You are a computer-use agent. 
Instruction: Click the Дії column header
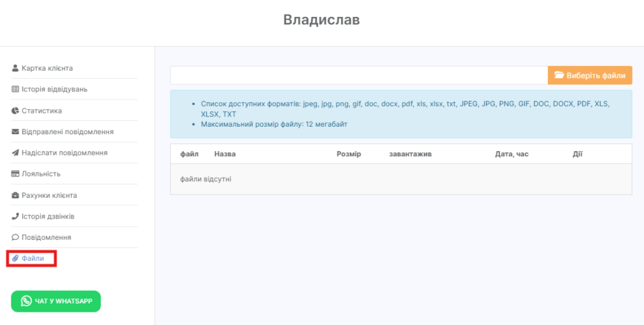pyautogui.click(x=577, y=154)
